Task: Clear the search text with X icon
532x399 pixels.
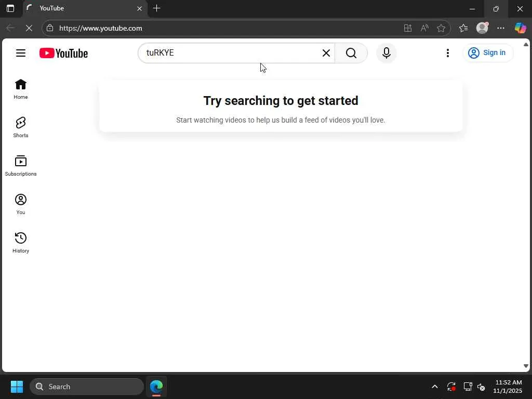Action: 326,53
